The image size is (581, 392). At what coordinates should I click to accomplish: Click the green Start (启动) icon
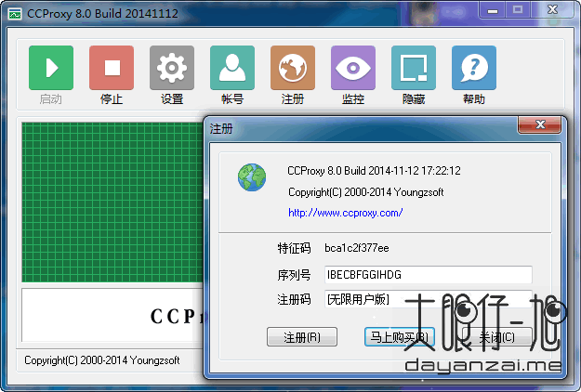tap(51, 68)
